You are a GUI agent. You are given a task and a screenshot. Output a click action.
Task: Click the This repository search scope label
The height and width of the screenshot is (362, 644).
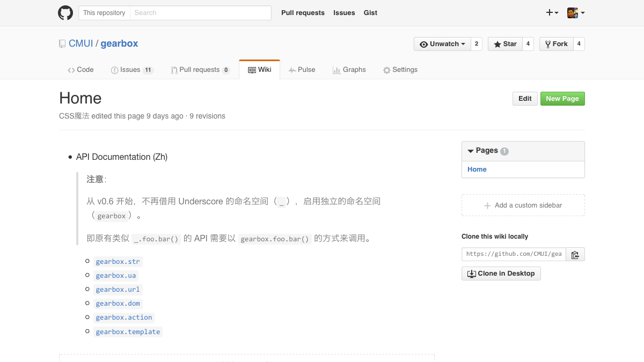pos(104,13)
